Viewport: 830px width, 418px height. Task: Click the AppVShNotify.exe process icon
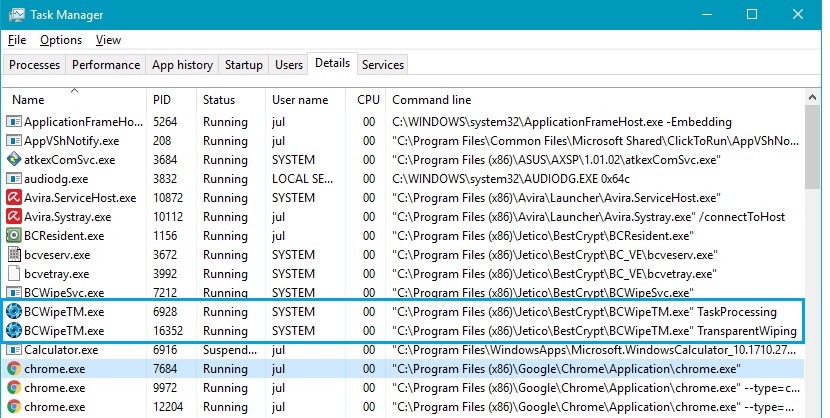(x=14, y=141)
